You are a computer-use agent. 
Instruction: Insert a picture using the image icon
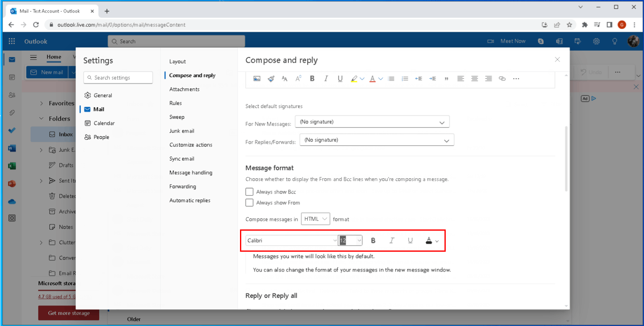coord(257,78)
